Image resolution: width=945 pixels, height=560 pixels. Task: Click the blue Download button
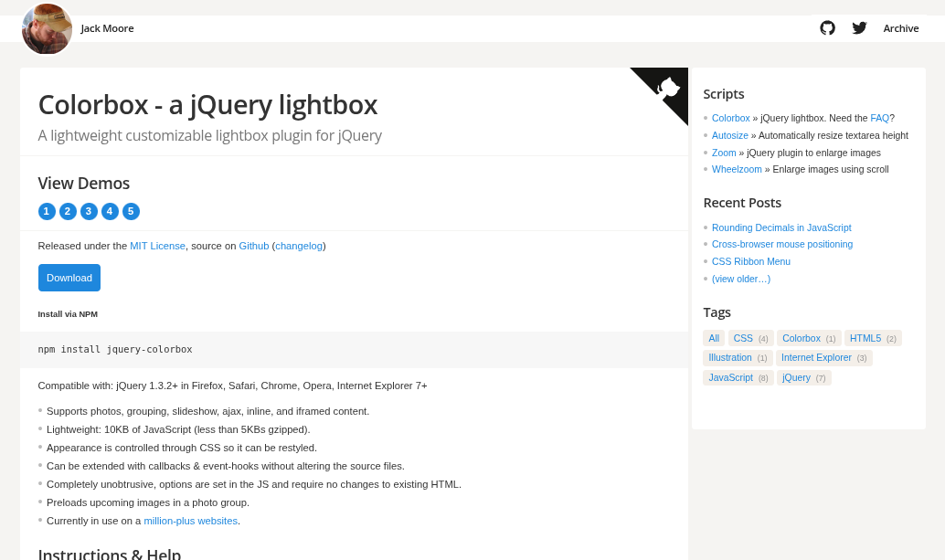(x=69, y=278)
